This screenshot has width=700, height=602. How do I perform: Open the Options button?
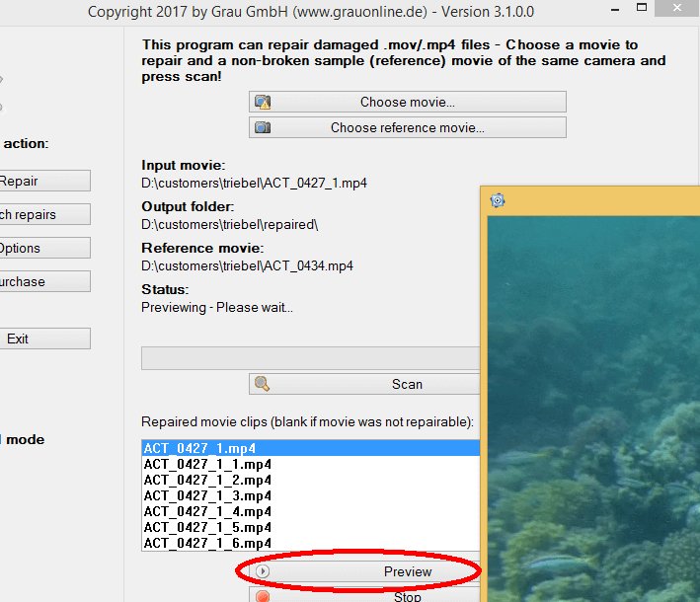[44, 248]
